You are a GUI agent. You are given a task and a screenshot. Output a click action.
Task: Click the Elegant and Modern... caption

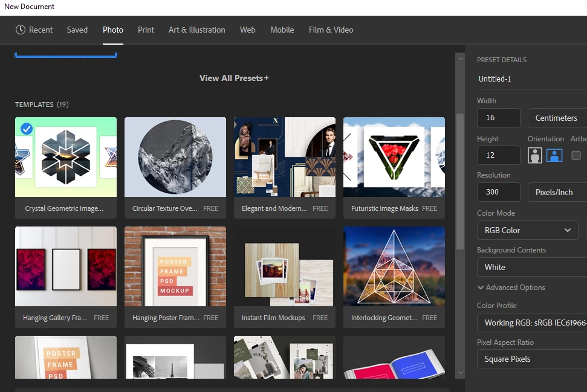click(x=274, y=208)
